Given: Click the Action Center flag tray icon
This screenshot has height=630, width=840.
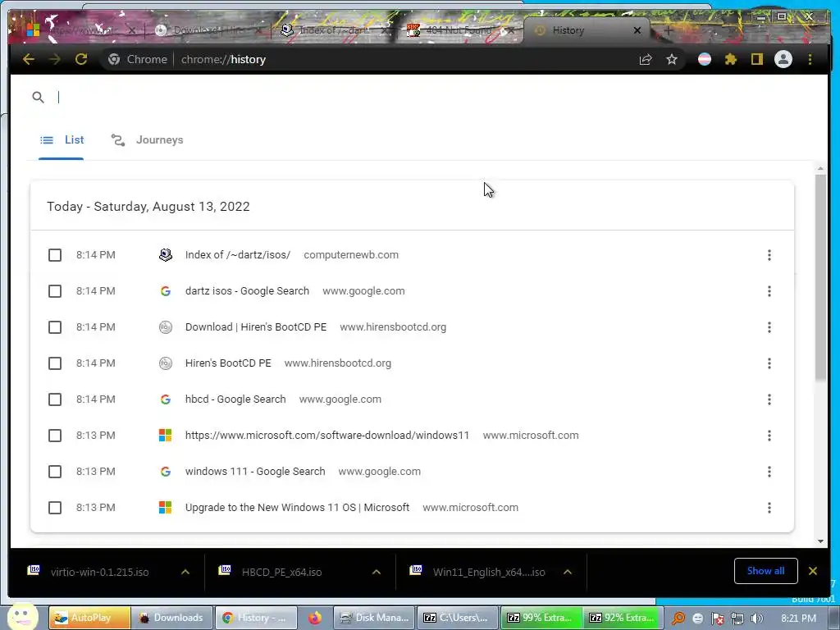Looking at the screenshot, I should tap(717, 619).
